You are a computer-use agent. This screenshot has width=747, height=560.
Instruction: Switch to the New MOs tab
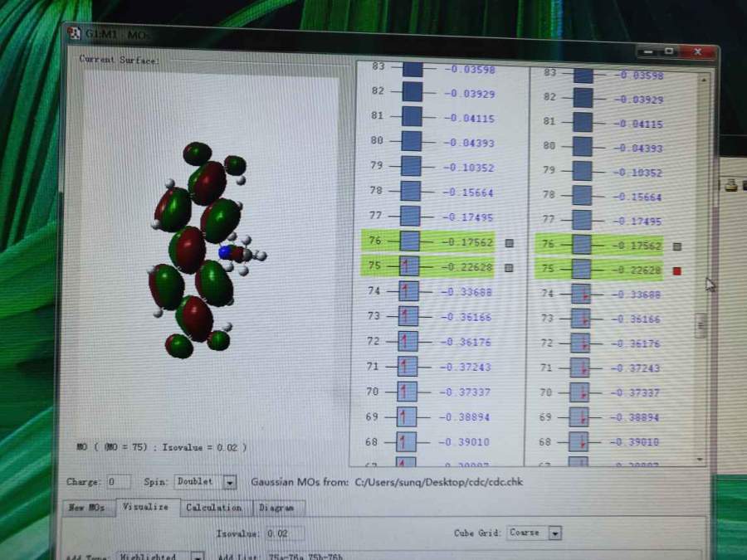[x=86, y=507]
